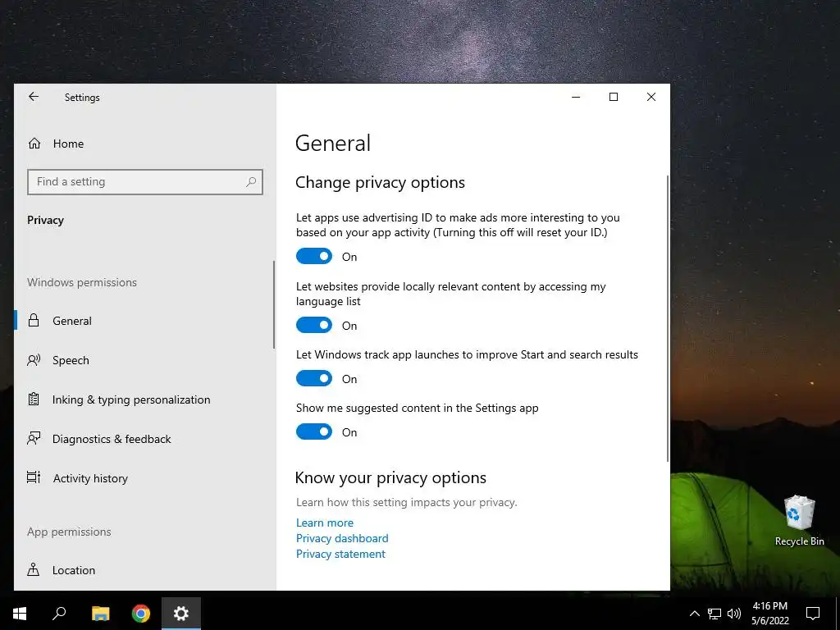Show hidden tray icons chevron
Image resolution: width=840 pixels, height=630 pixels.
(x=694, y=614)
